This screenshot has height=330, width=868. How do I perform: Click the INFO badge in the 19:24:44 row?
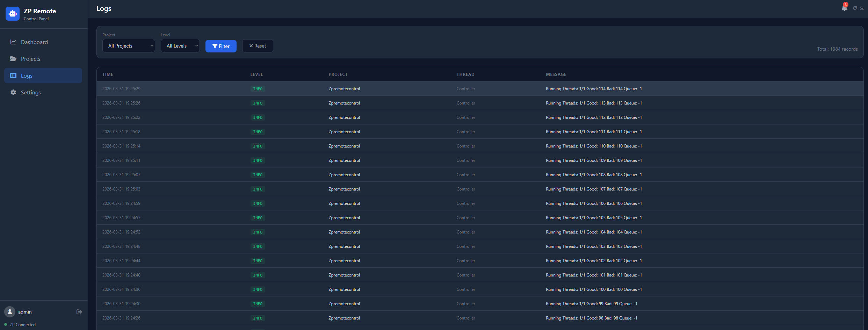tap(258, 261)
